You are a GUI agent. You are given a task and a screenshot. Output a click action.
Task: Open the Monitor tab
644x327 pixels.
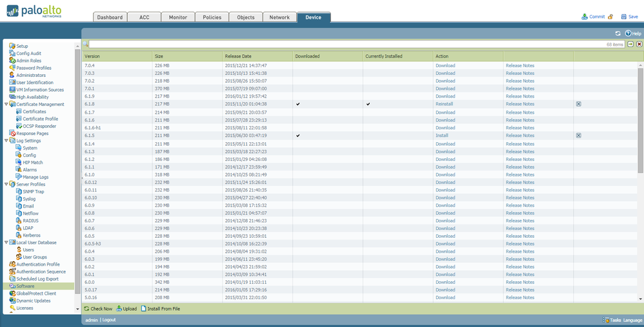[178, 17]
